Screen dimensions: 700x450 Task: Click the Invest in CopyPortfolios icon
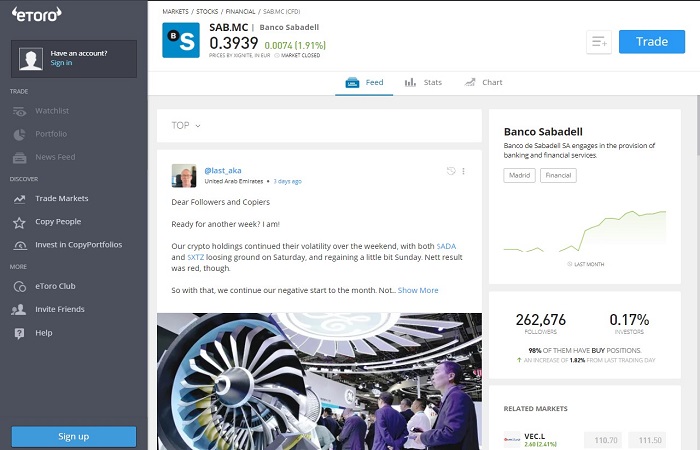coord(20,246)
